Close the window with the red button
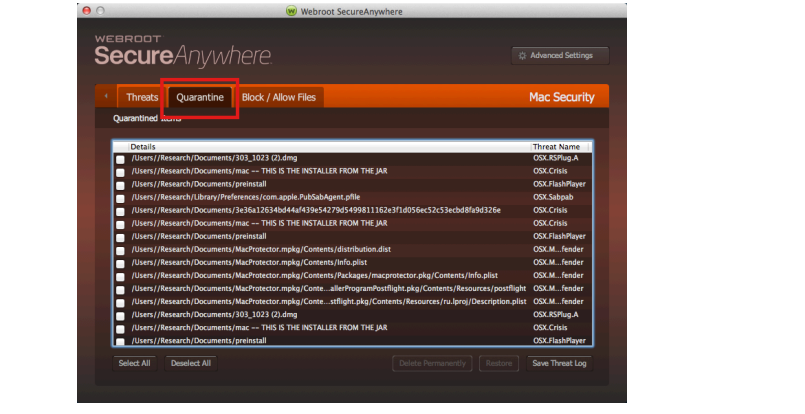Viewport: 805px width, 414px height. (88, 12)
